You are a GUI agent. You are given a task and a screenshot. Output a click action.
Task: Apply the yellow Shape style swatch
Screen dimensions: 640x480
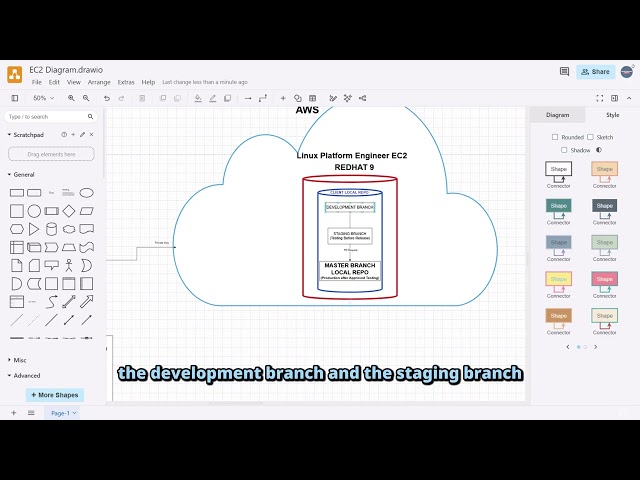point(558,279)
